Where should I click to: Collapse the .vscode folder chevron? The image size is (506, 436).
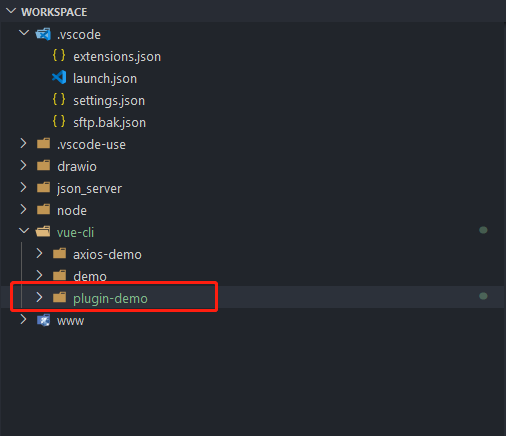[24, 33]
